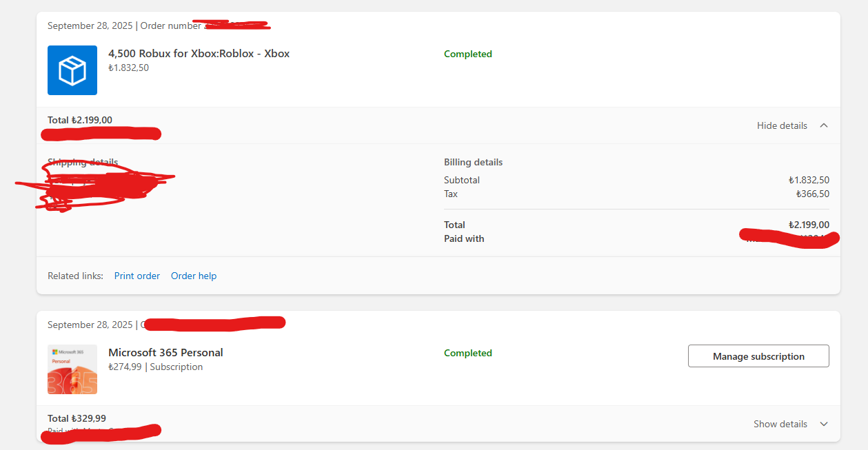Viewport: 868px width, 450px height.
Task: Click the Manage subscription button
Action: [758, 356]
